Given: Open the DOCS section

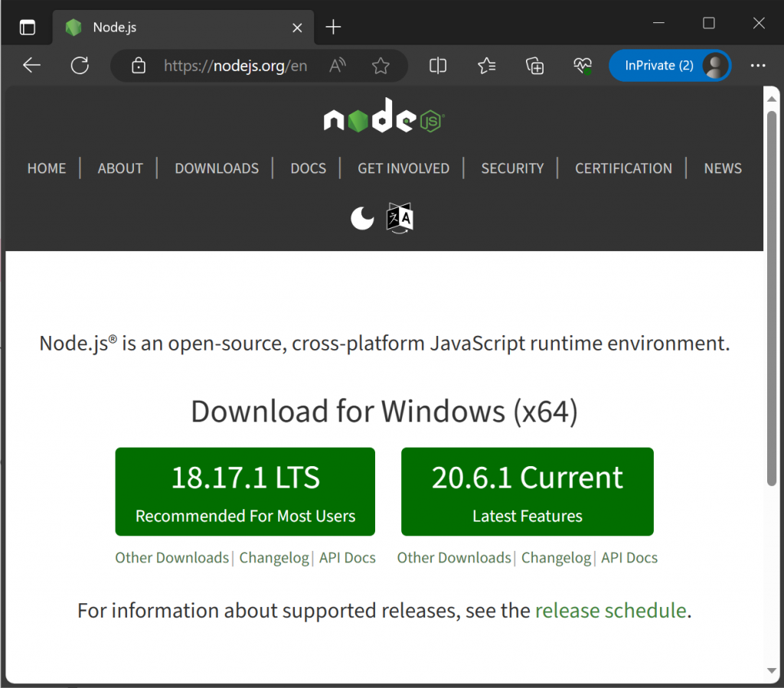Looking at the screenshot, I should pyautogui.click(x=308, y=168).
